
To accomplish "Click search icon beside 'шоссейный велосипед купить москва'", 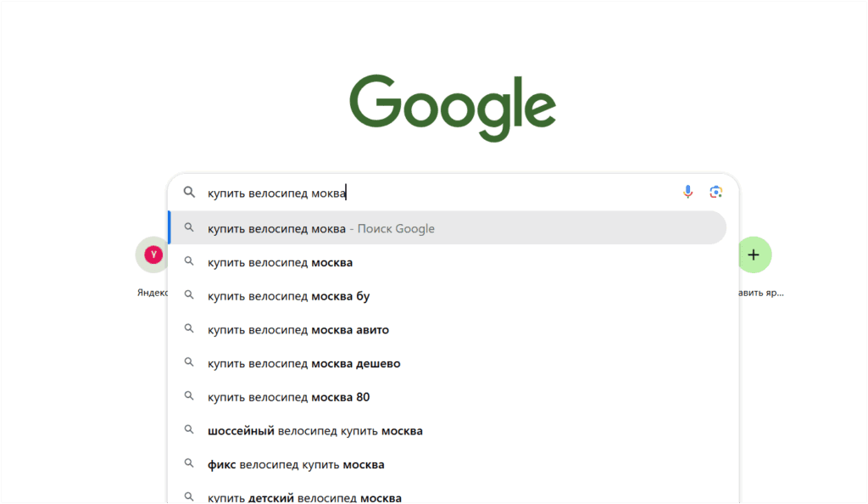I will pos(189,429).
